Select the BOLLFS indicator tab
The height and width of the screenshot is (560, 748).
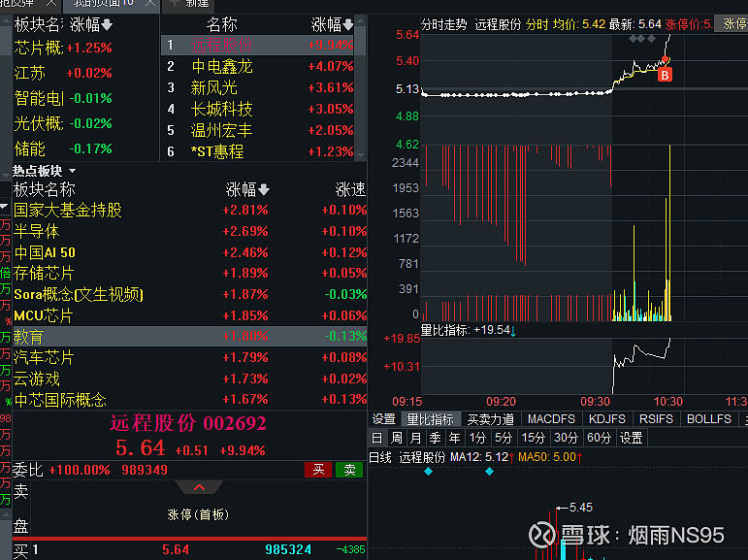point(709,419)
